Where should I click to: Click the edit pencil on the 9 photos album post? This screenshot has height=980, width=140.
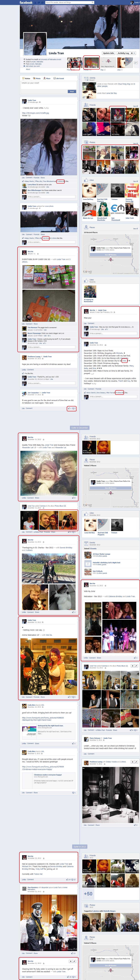coord(136,666)
